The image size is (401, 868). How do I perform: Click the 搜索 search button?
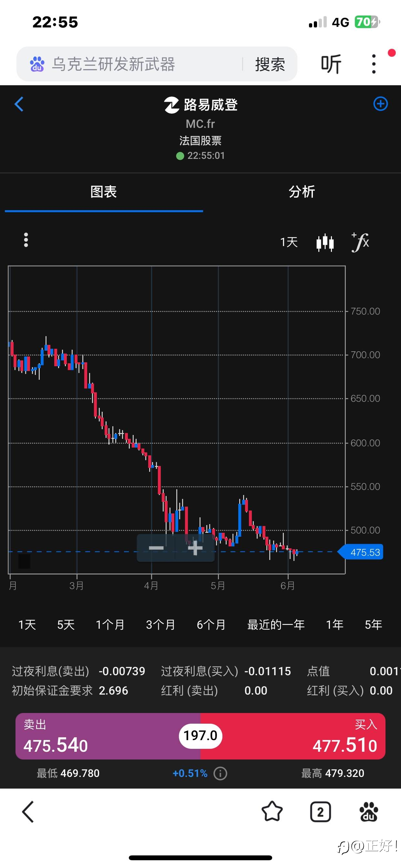coord(270,64)
